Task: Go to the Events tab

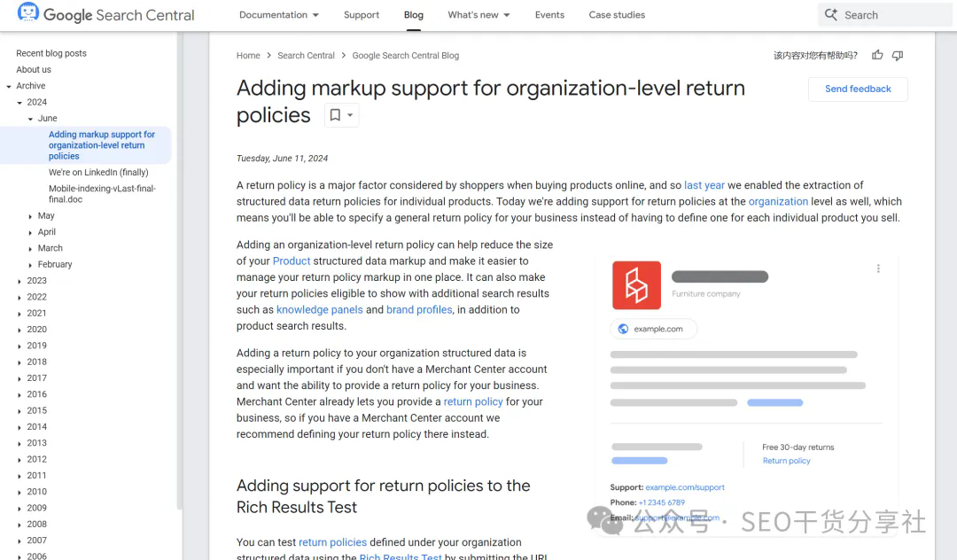Action: pyautogui.click(x=549, y=15)
